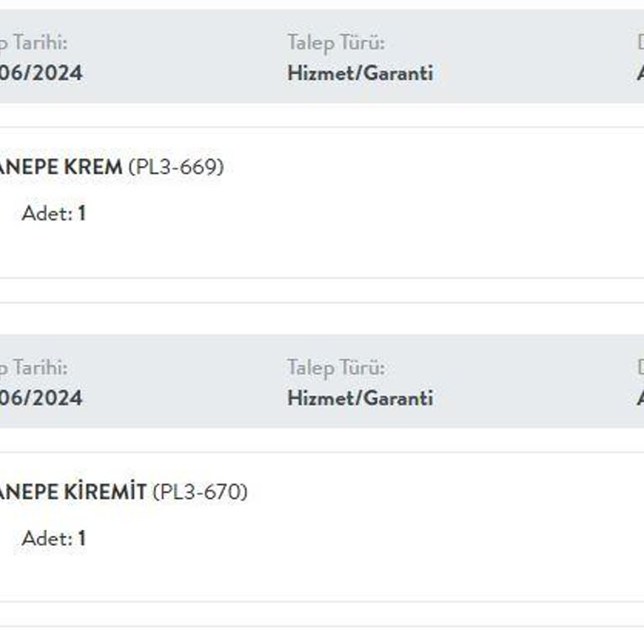
Task: Click the 06/2024 date above KİREMİT item
Action: (x=41, y=397)
